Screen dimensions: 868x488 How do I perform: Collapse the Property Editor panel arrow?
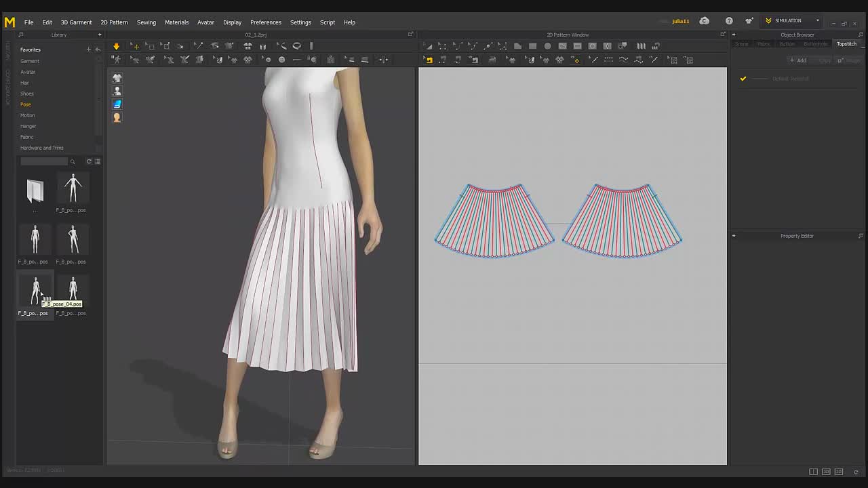pyautogui.click(x=734, y=236)
